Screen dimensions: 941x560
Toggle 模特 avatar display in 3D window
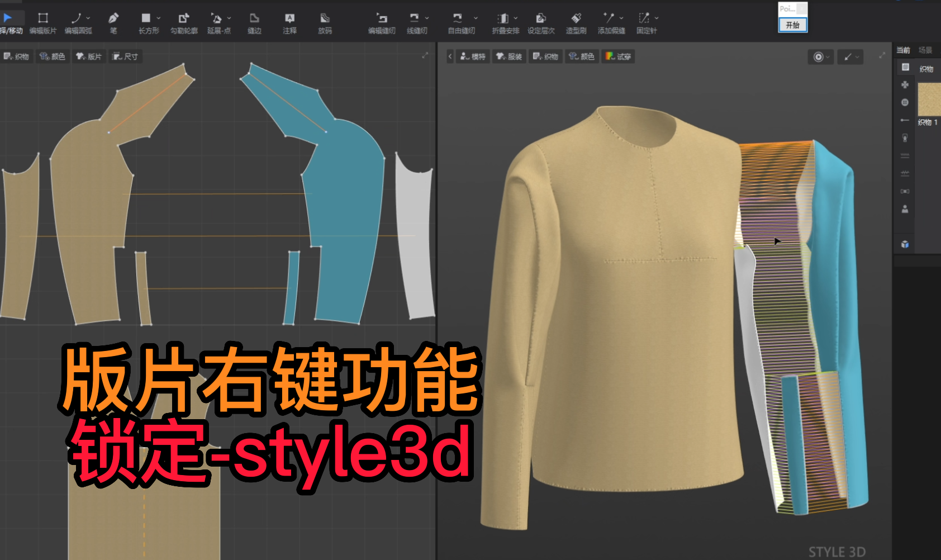[x=473, y=56]
